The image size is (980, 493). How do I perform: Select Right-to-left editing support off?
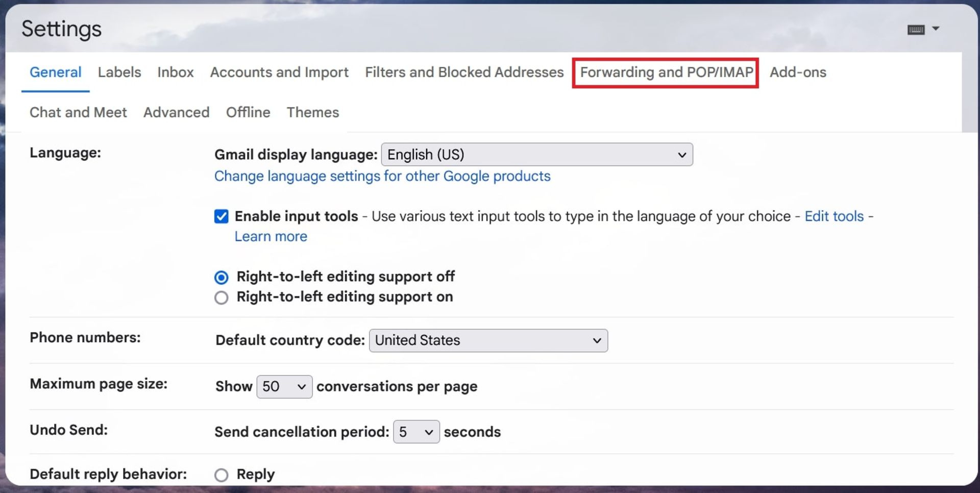coord(221,277)
